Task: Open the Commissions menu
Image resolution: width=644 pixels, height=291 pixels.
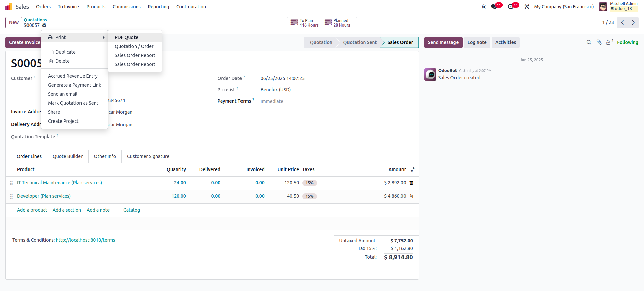Action: click(126, 7)
